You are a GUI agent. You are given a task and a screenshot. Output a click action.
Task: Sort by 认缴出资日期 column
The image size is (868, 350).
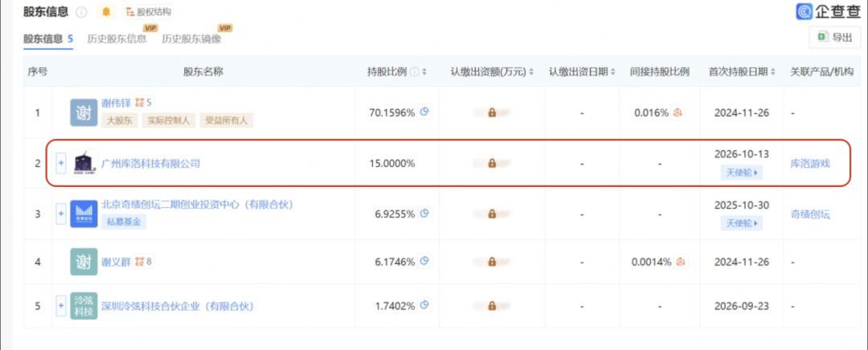[612, 72]
